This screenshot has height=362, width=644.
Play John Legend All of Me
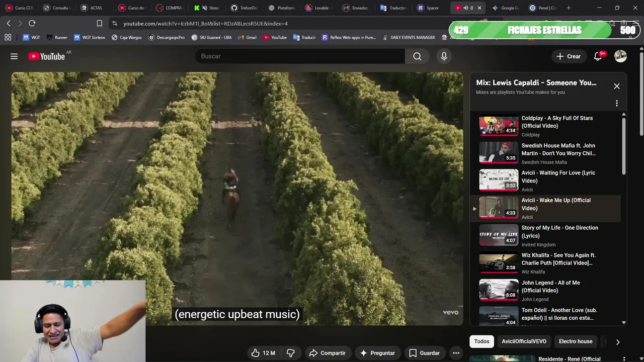point(545,290)
